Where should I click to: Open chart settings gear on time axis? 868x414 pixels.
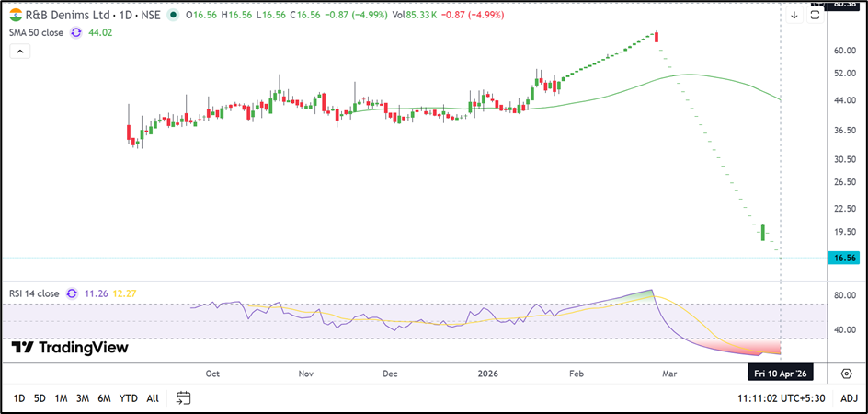point(846,373)
